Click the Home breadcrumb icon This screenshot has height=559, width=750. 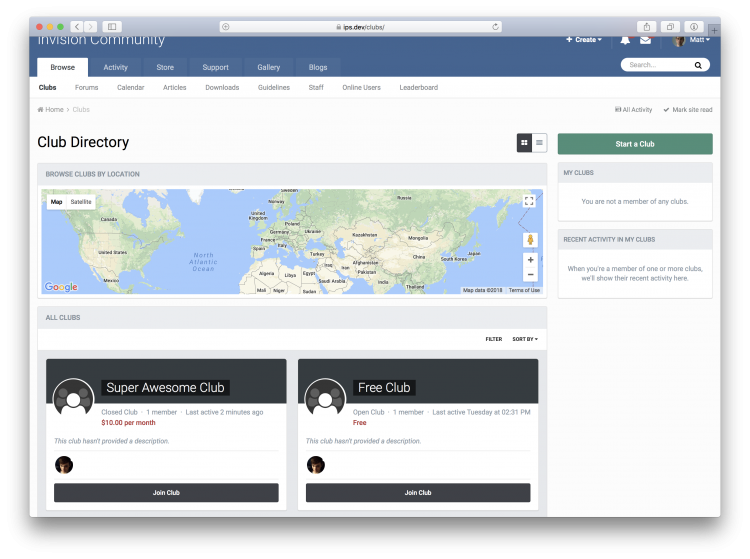[40, 110]
